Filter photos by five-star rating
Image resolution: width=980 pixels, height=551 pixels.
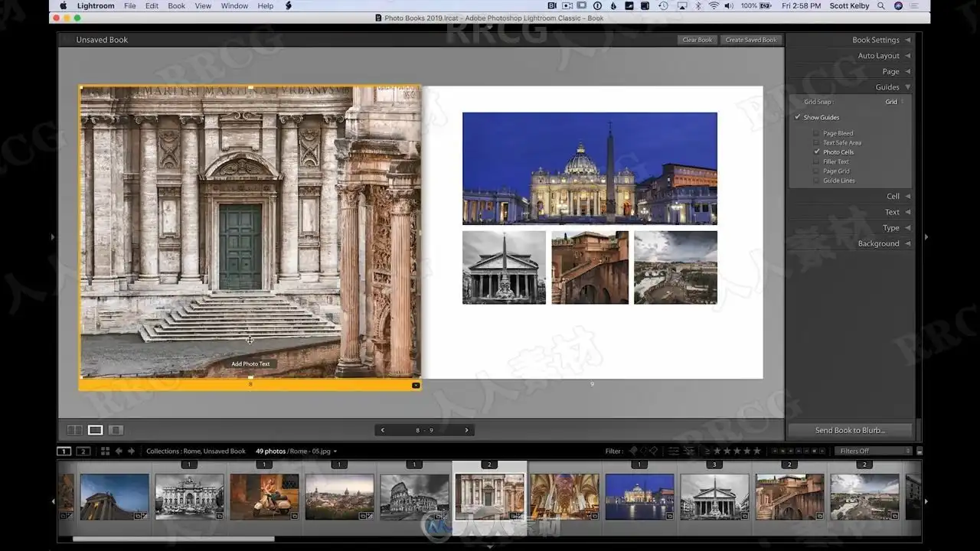pos(757,451)
